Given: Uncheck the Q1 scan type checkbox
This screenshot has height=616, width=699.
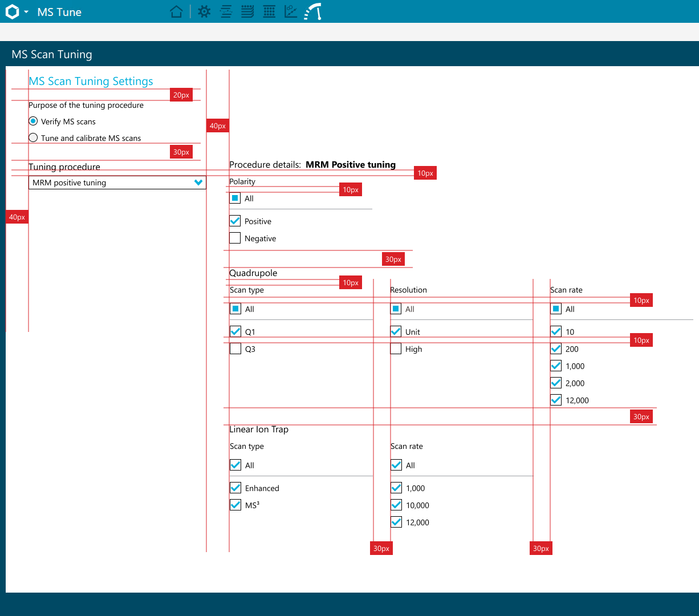Looking at the screenshot, I should pyautogui.click(x=235, y=331).
